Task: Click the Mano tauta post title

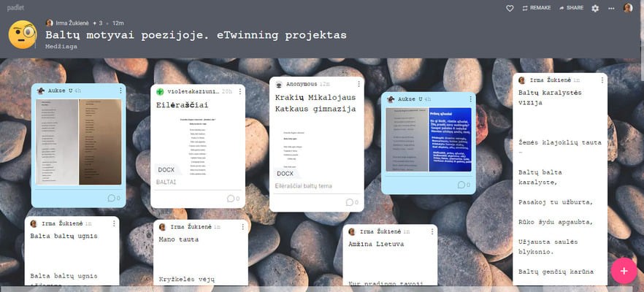Action: (179, 239)
